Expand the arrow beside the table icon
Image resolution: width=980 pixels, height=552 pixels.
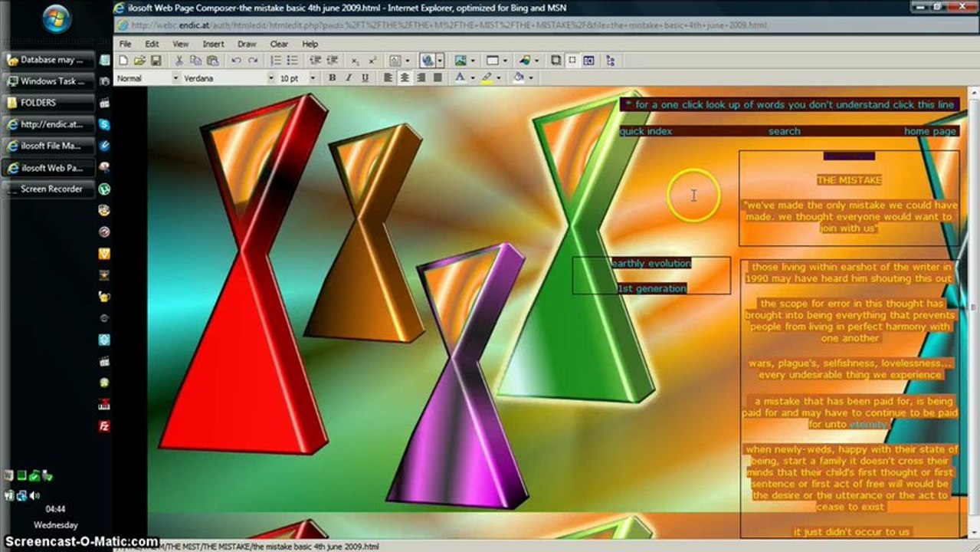[505, 61]
